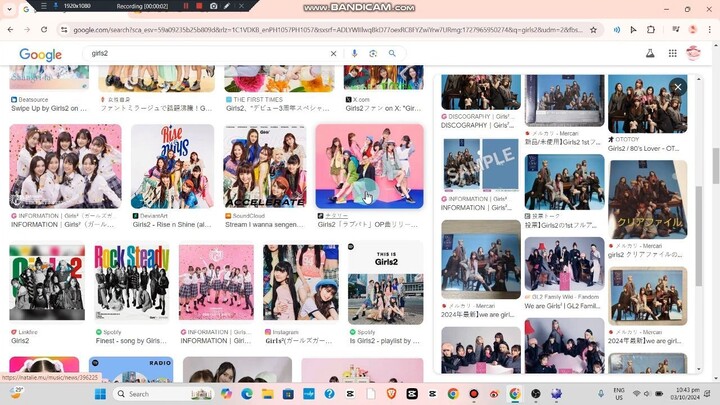Open the SAMPLE watermark image in side panel

click(x=481, y=165)
